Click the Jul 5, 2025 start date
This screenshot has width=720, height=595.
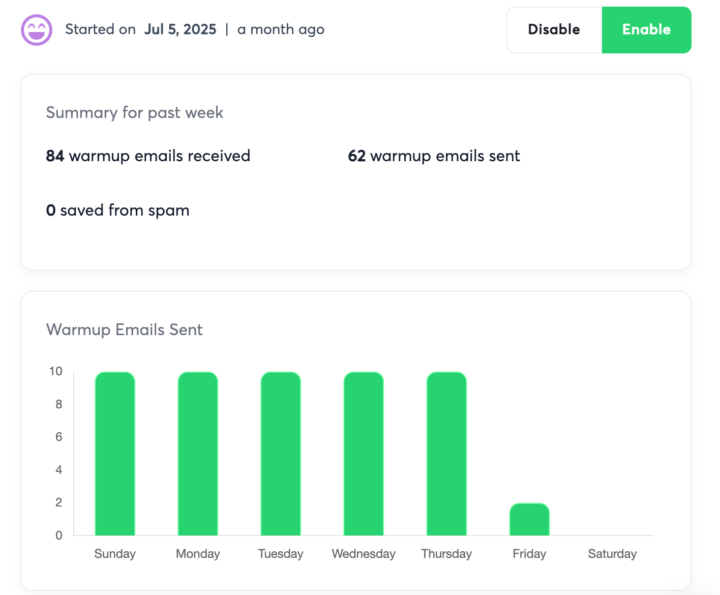point(178,29)
